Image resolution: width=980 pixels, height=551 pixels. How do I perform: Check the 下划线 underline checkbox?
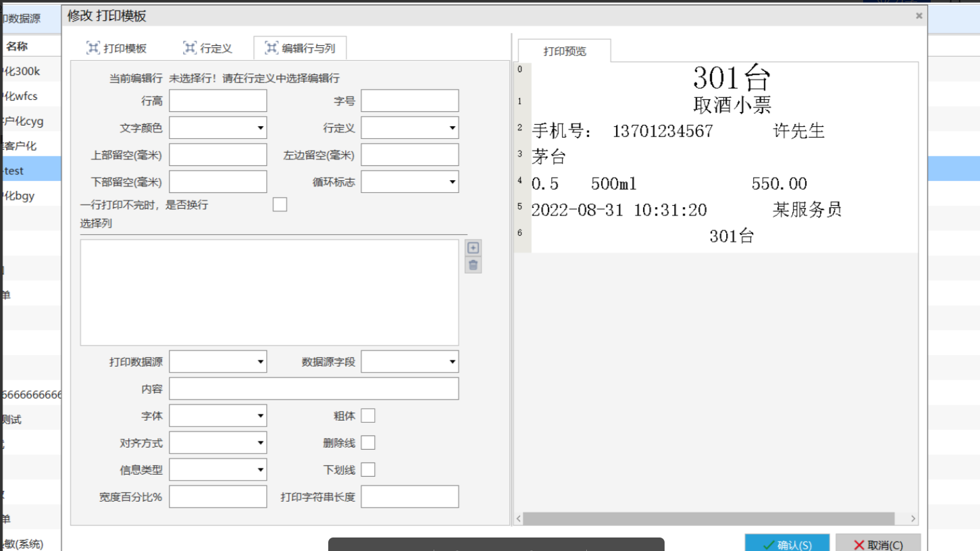[368, 470]
